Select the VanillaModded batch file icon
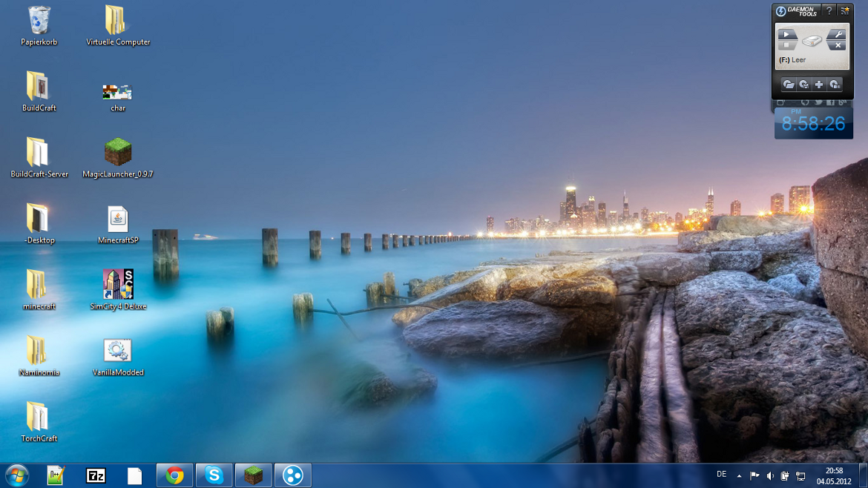This screenshot has height=488, width=868. (117, 351)
